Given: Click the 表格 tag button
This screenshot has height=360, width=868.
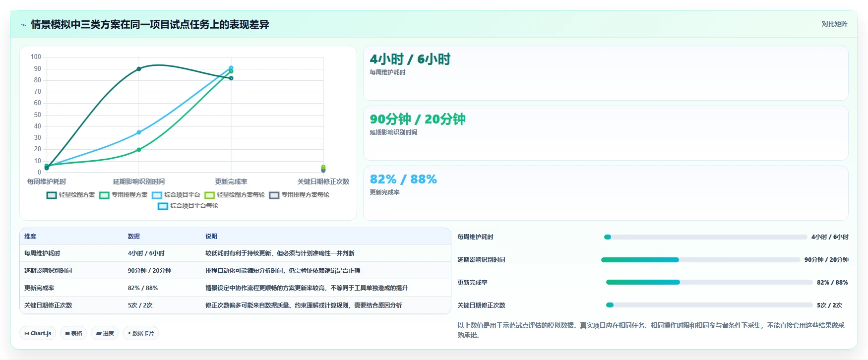Looking at the screenshot, I should 73,333.
